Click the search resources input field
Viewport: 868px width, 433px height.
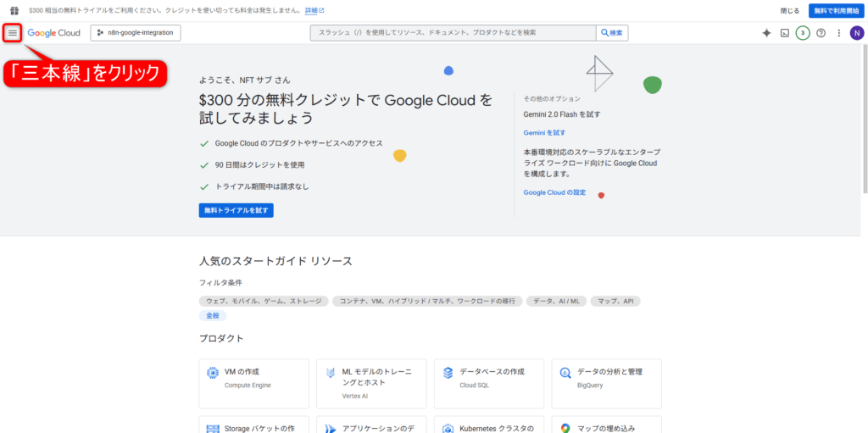tap(453, 33)
